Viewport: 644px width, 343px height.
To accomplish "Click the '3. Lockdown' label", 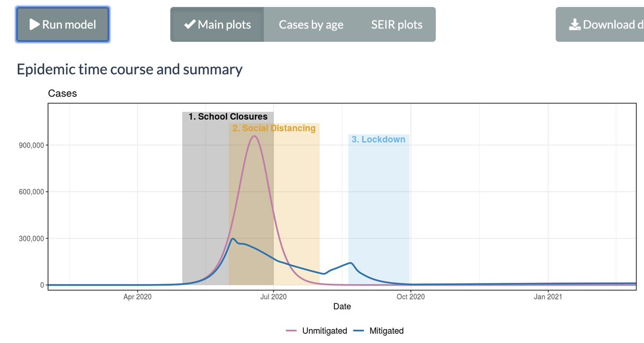I will [x=378, y=140].
